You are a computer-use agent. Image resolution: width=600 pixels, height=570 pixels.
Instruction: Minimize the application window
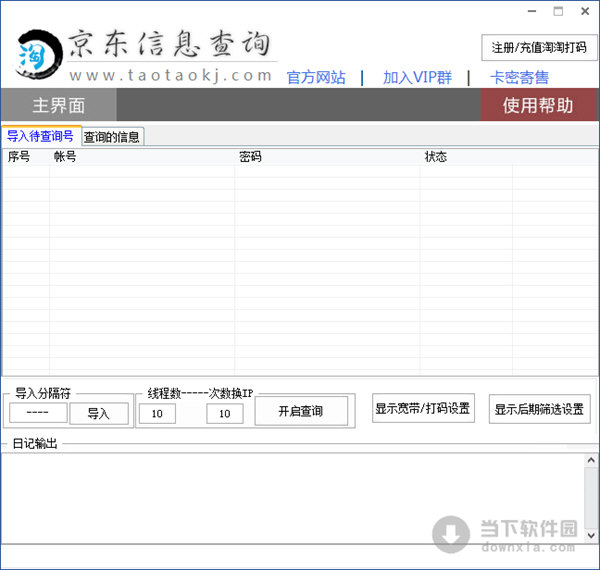532,11
